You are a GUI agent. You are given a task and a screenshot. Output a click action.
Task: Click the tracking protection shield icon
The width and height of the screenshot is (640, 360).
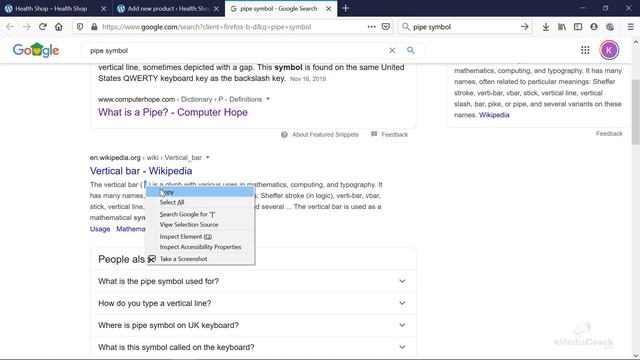tap(80, 27)
